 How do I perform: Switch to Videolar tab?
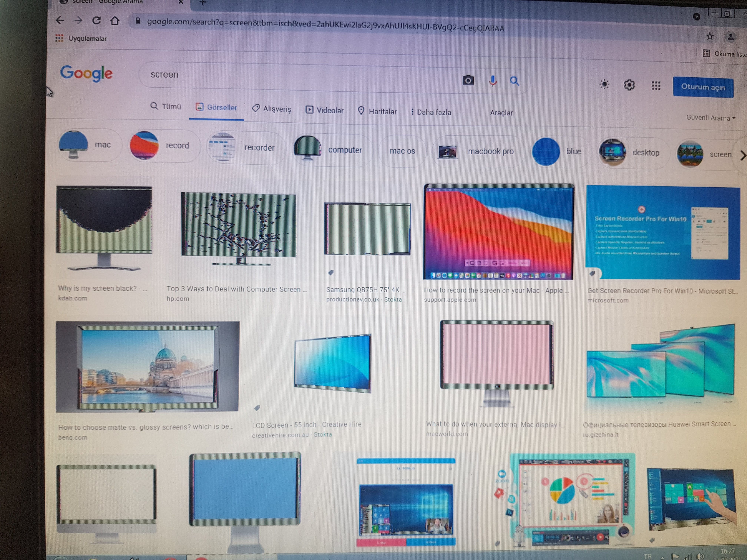pos(325,110)
